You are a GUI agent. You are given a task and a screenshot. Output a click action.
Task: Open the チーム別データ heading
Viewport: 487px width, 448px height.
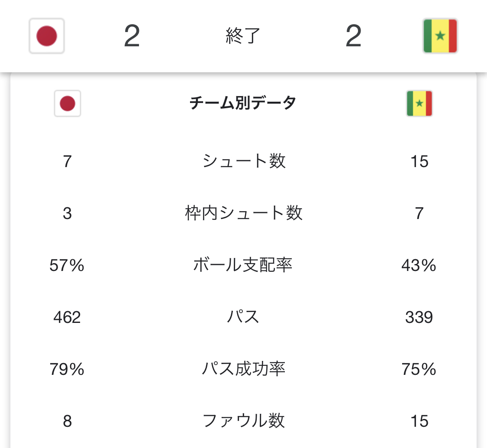[243, 103]
